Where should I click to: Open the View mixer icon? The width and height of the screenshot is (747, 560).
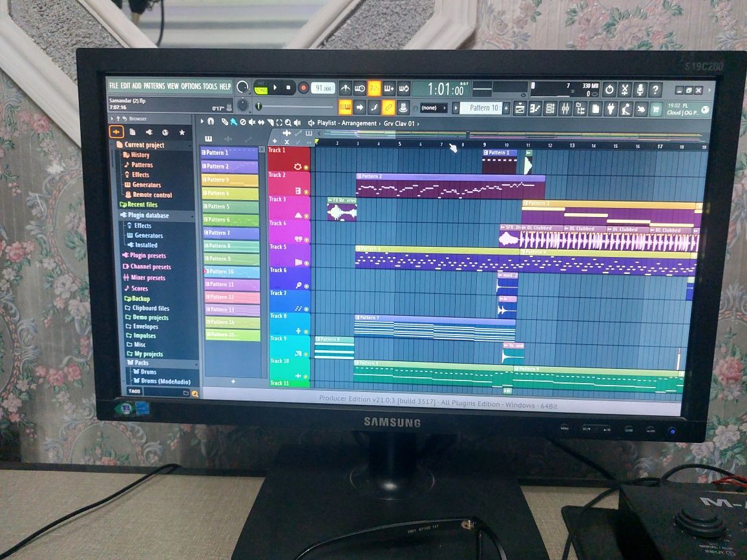pyautogui.click(x=565, y=109)
